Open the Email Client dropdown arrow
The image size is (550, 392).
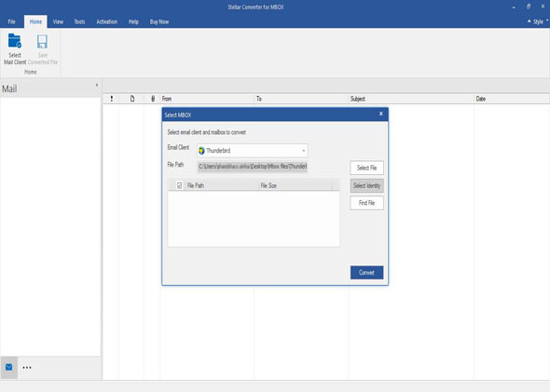tap(303, 151)
